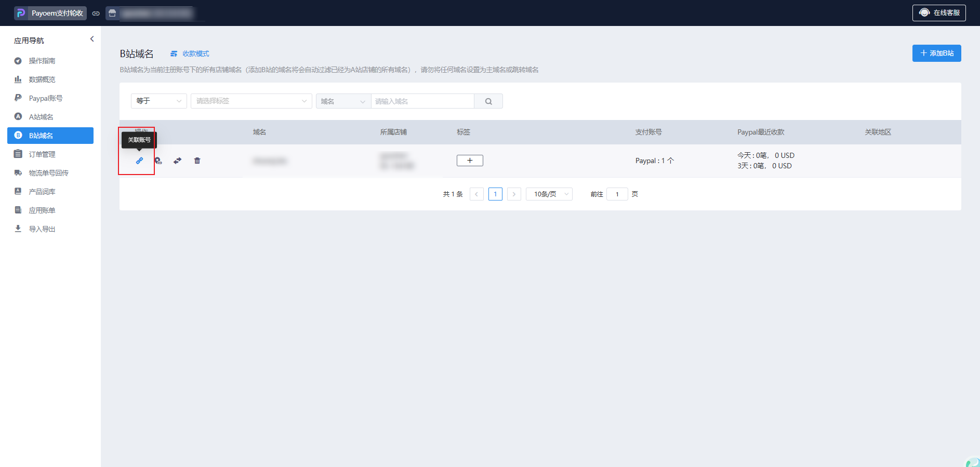Click the Paypal最近收款 column header
The width and height of the screenshot is (980, 467).
pyautogui.click(x=761, y=132)
